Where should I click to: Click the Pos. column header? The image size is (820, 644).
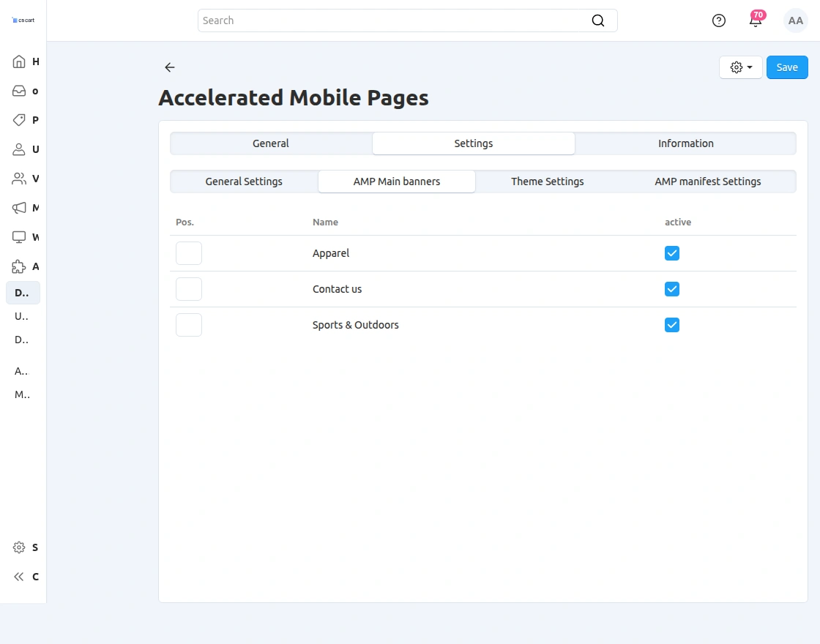point(184,222)
